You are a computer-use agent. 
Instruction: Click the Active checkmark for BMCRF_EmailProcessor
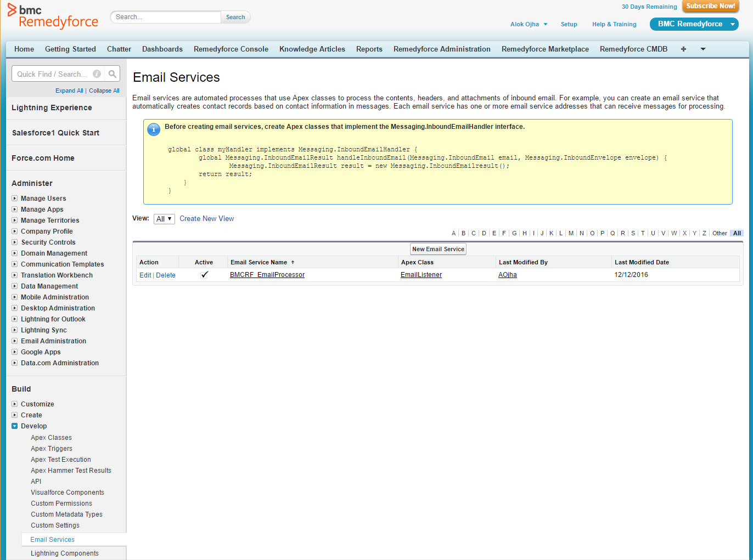[204, 275]
